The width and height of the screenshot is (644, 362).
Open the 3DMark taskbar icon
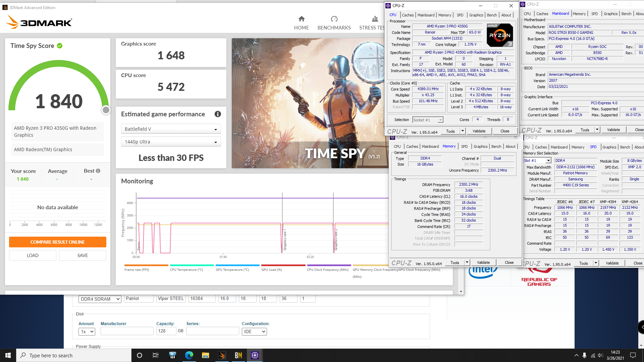[222, 355]
